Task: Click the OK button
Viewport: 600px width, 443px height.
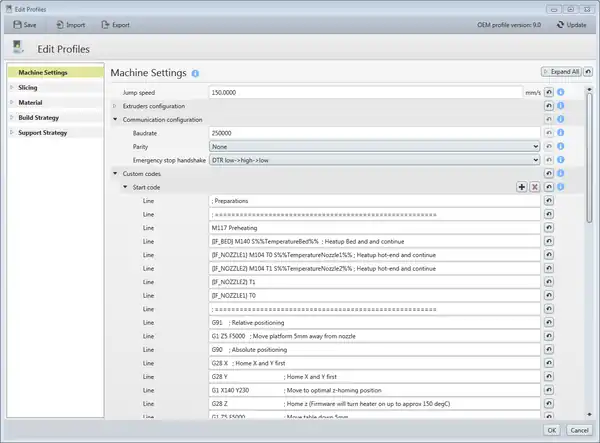Action: point(551,430)
